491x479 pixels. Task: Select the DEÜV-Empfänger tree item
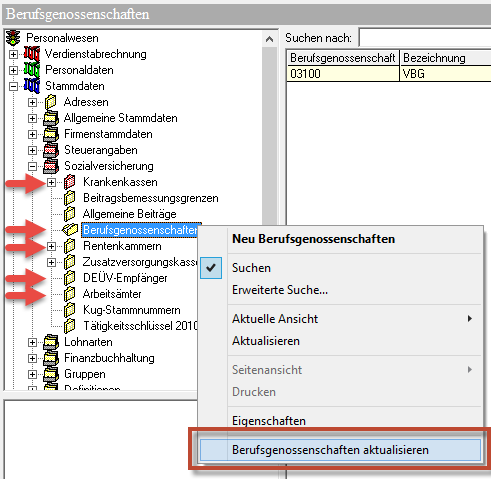pos(125,278)
